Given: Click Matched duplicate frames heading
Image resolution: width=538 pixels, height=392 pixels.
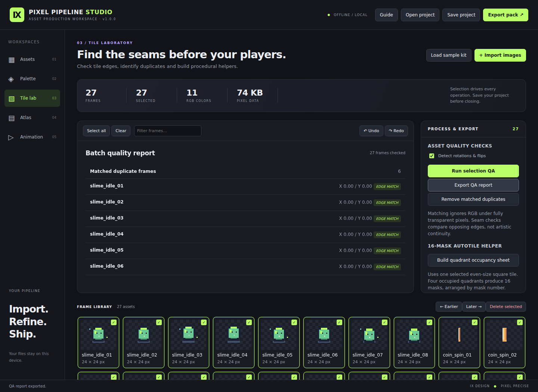Looking at the screenshot, I should [x=123, y=171].
